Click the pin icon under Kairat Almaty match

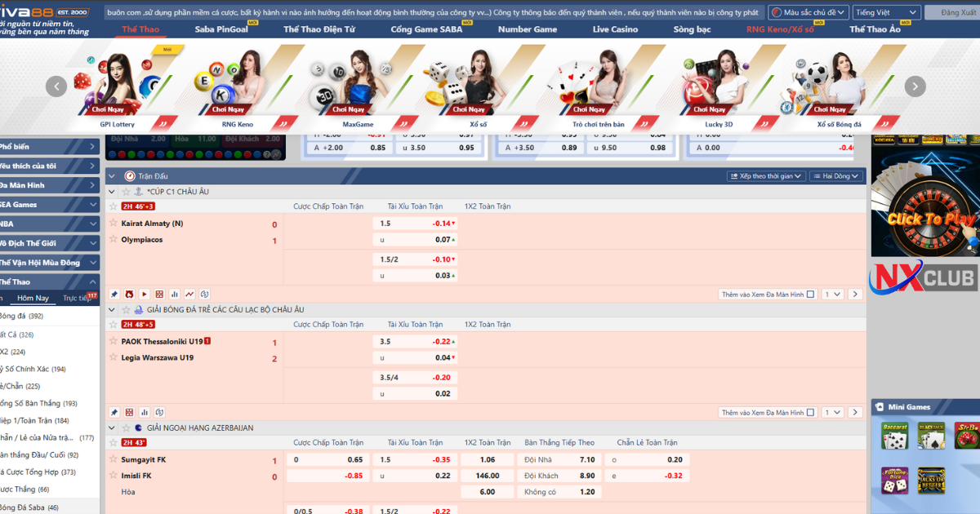[x=114, y=295]
